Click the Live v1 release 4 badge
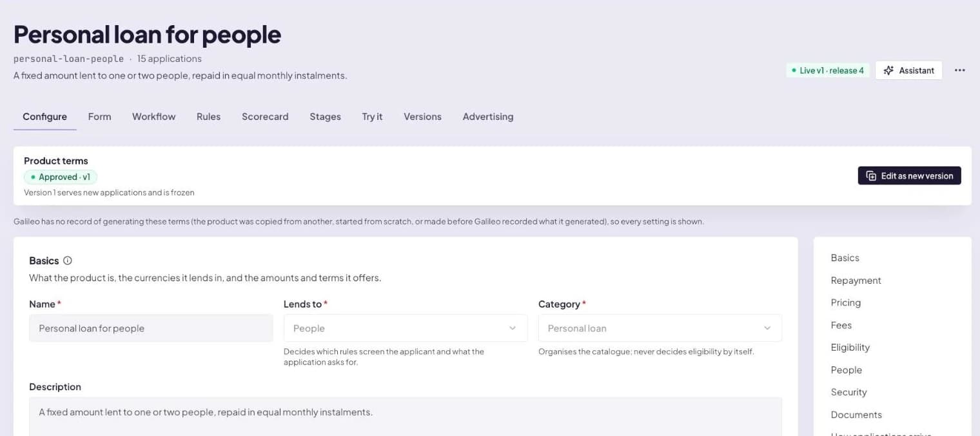 (828, 70)
